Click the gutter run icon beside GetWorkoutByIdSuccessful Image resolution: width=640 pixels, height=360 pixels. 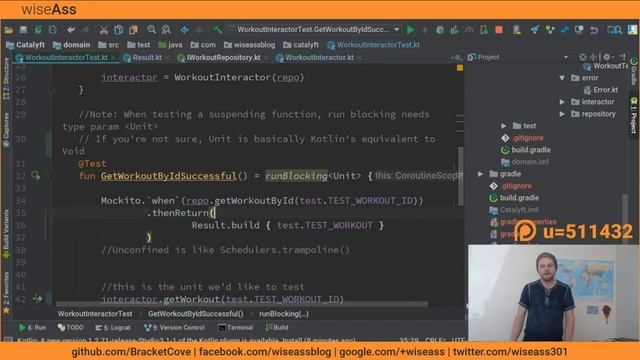pyautogui.click(x=36, y=176)
